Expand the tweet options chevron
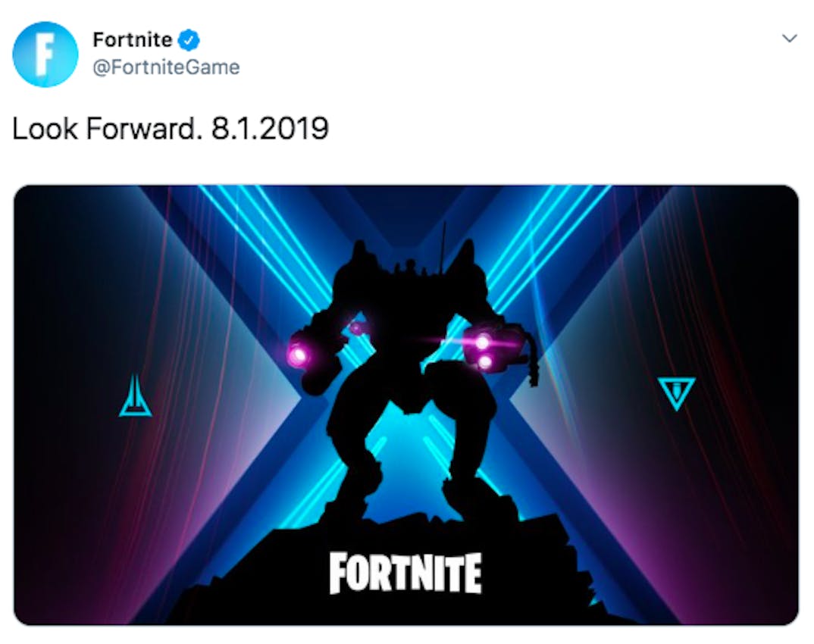Screen dimensions: 814x644 click(x=789, y=39)
